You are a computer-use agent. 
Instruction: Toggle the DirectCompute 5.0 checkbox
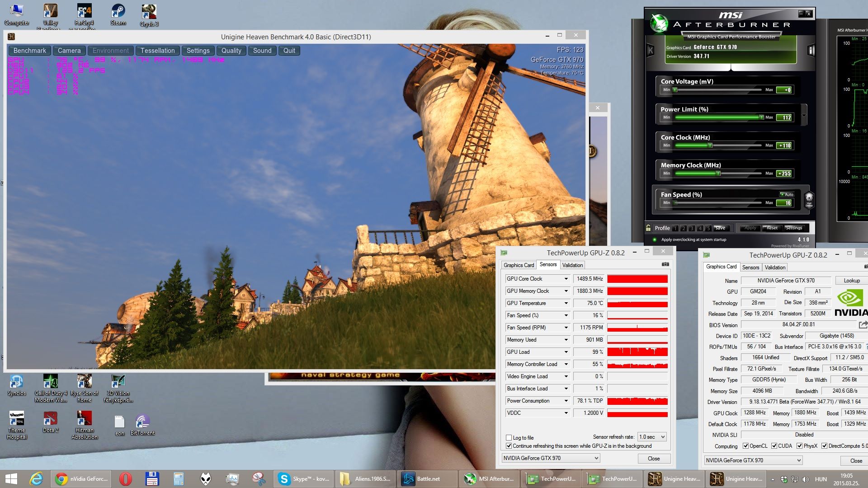click(x=824, y=446)
